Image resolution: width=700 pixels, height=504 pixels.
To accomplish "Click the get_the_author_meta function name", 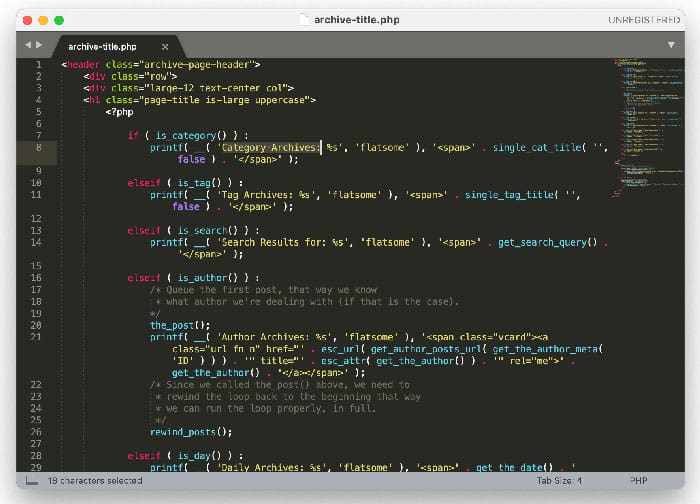I will tap(545, 349).
